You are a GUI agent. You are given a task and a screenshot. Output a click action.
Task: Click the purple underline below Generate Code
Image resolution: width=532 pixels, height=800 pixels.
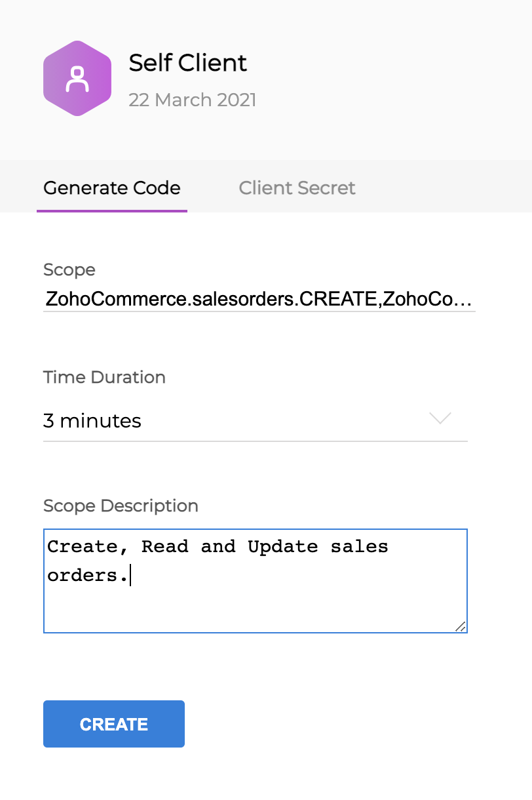tap(112, 210)
